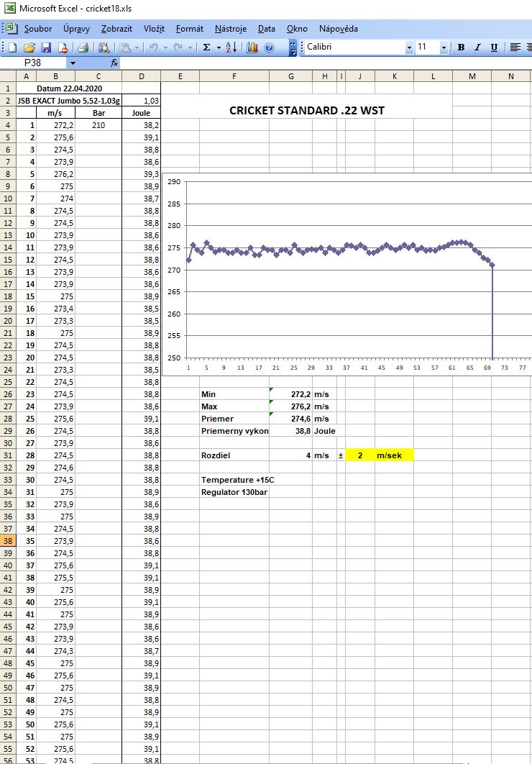Click the Excel workbook icon beside Soubor
Image resolution: width=532 pixels, height=764 pixels.
[x=12, y=28]
